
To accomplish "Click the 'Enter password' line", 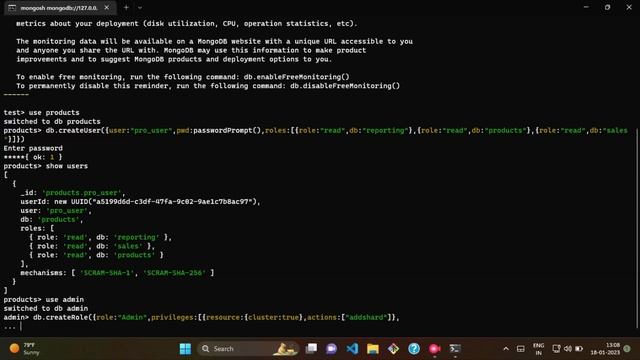I will coord(33,148).
